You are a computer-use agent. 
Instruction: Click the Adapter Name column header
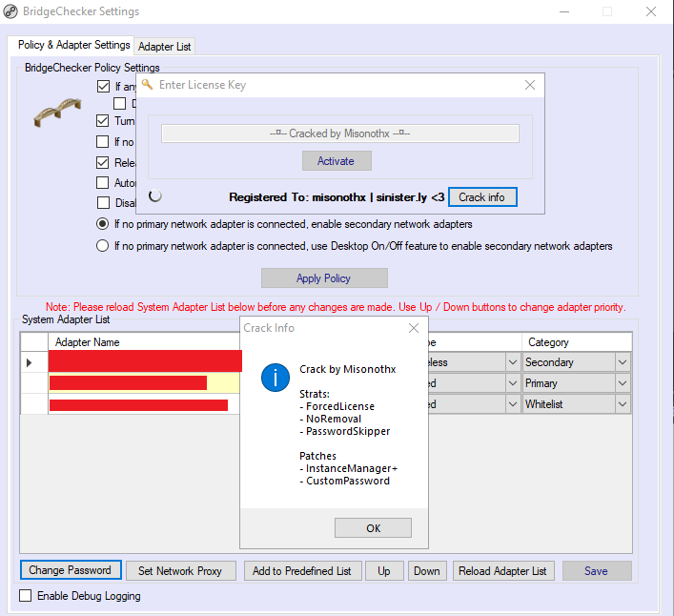[144, 342]
